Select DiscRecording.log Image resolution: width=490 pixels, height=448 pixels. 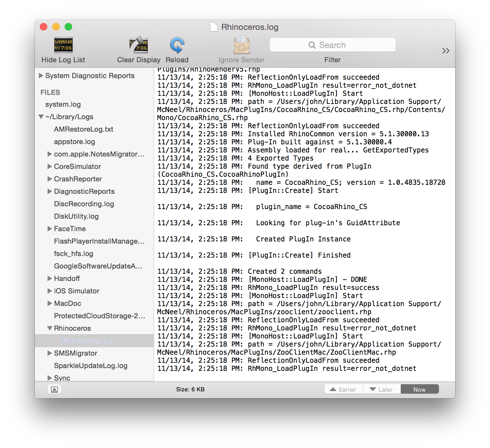pos(84,204)
